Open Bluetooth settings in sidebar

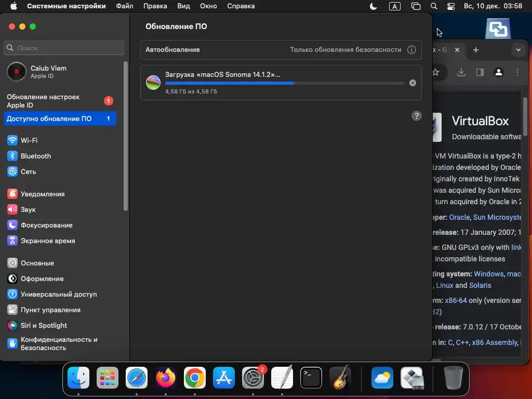coord(29,156)
